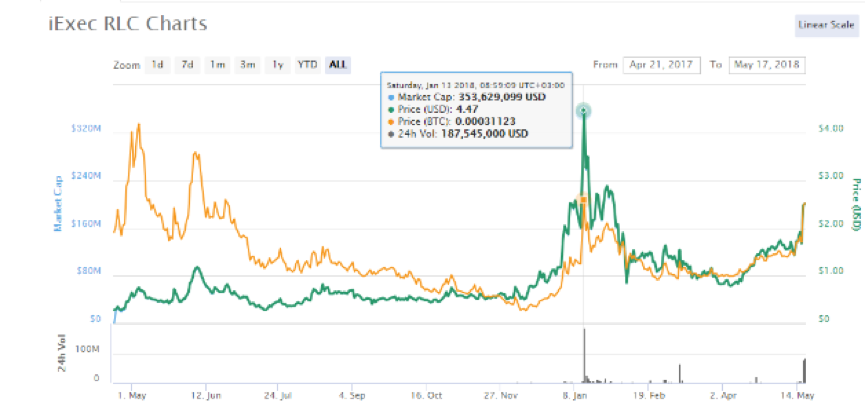The width and height of the screenshot is (865, 406).
Task: Click the iExec RLC Charts heading
Action: [128, 24]
